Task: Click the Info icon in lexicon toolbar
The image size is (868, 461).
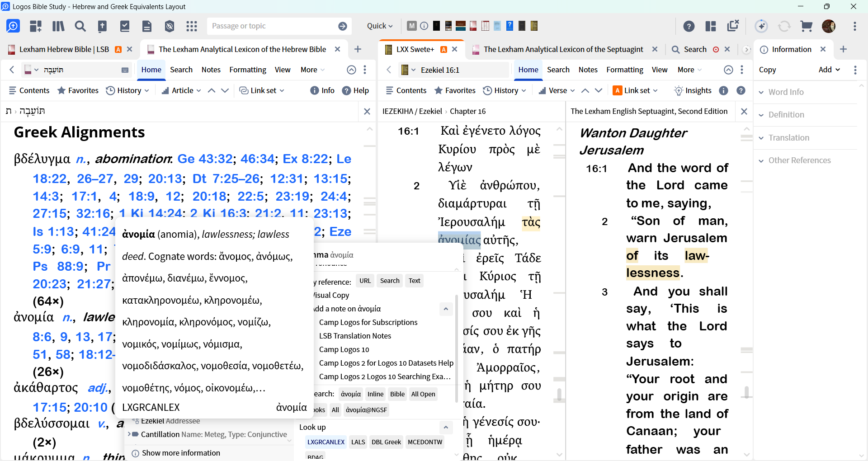Action: (x=322, y=90)
